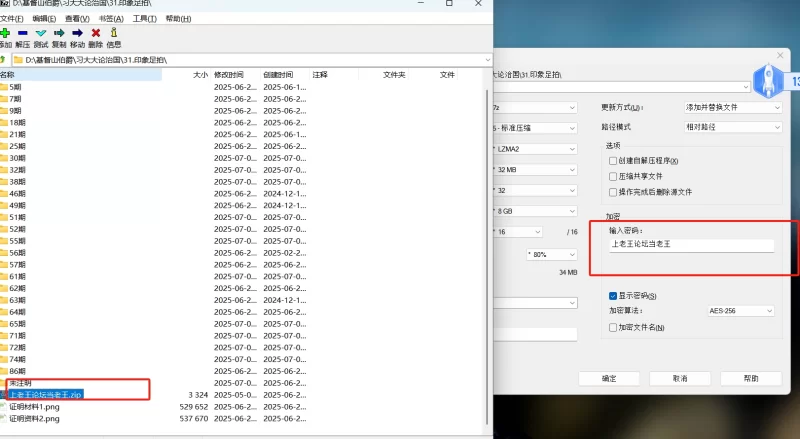Click the file icon of 证明资料2.png
The width and height of the screenshot is (800, 439).
point(4,419)
